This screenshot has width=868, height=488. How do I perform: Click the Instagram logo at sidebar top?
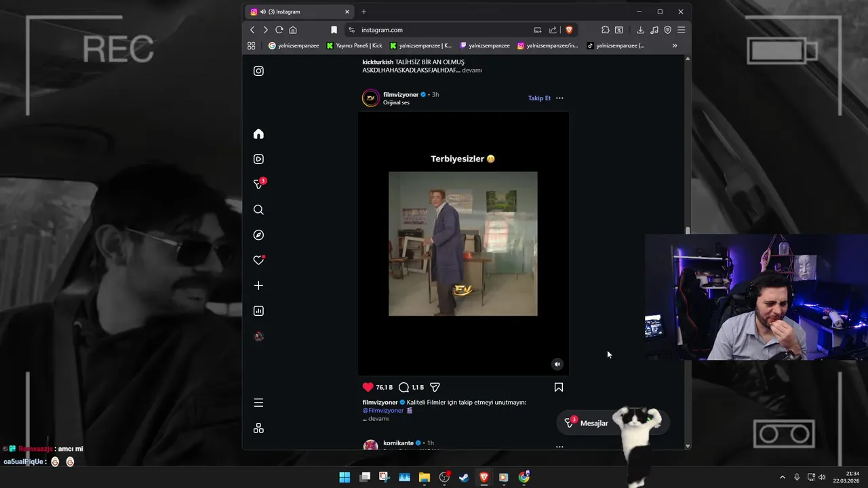click(258, 71)
